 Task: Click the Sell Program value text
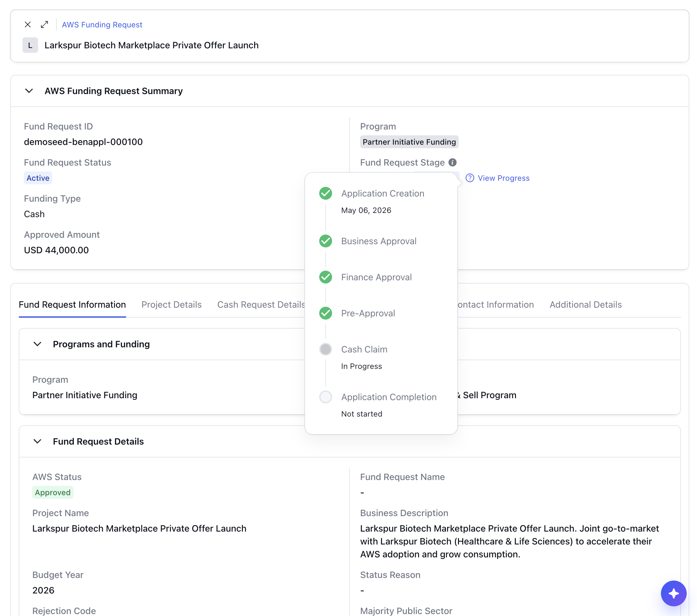pyautogui.click(x=487, y=395)
